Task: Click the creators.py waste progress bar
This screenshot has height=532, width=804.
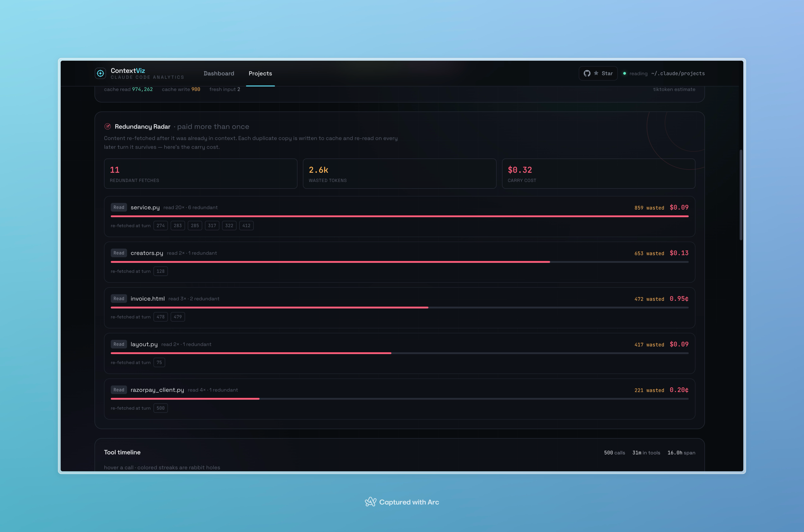Action: pos(400,262)
